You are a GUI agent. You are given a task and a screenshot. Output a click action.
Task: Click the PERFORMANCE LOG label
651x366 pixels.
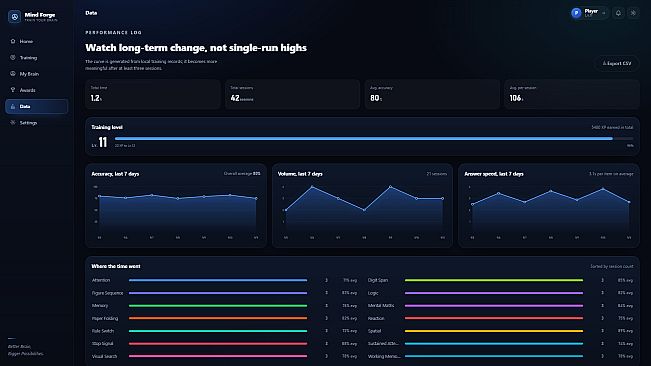tap(114, 32)
